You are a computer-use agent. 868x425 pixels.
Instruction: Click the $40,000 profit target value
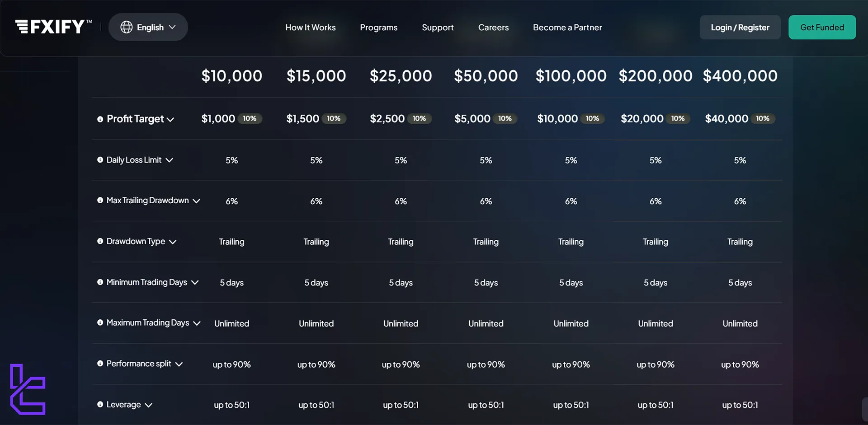point(726,119)
